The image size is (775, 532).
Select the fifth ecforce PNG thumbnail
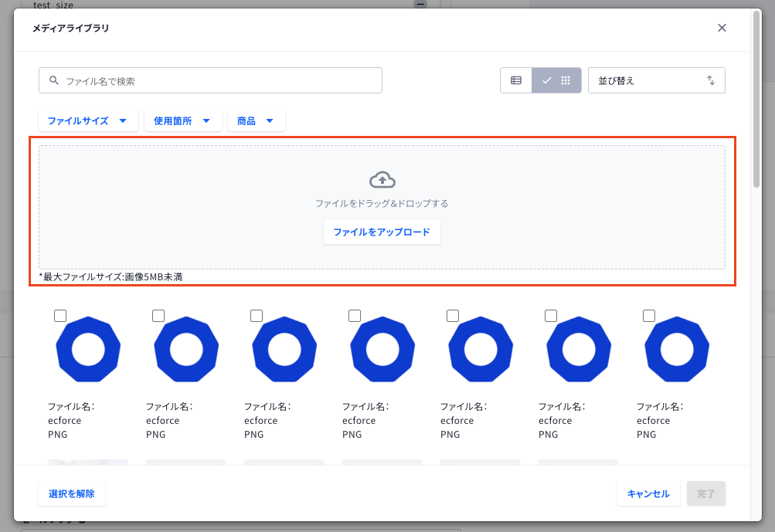[x=481, y=349]
